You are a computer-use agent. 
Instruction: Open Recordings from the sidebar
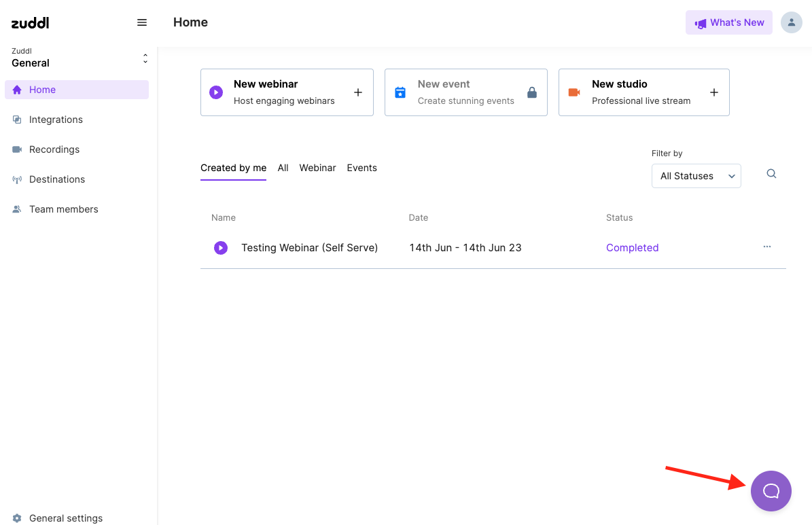pos(54,149)
